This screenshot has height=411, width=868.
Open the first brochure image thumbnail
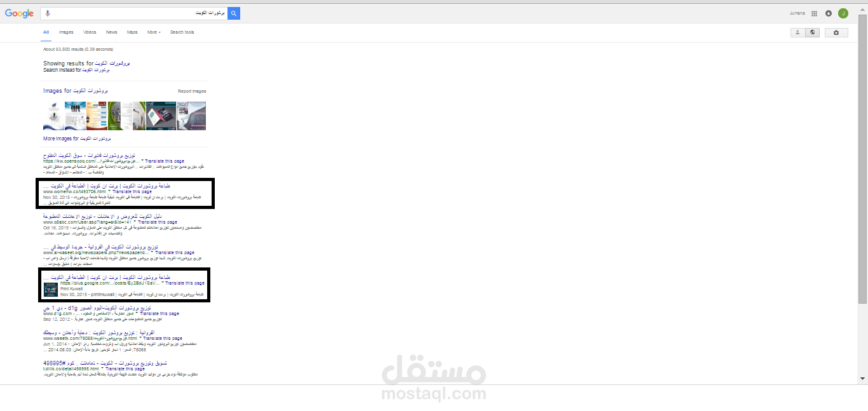(53, 116)
